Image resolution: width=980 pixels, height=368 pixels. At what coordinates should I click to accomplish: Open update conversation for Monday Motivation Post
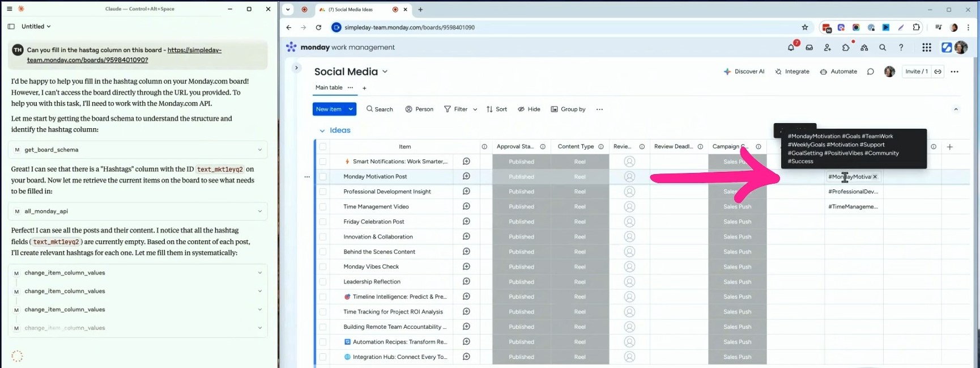[466, 176]
